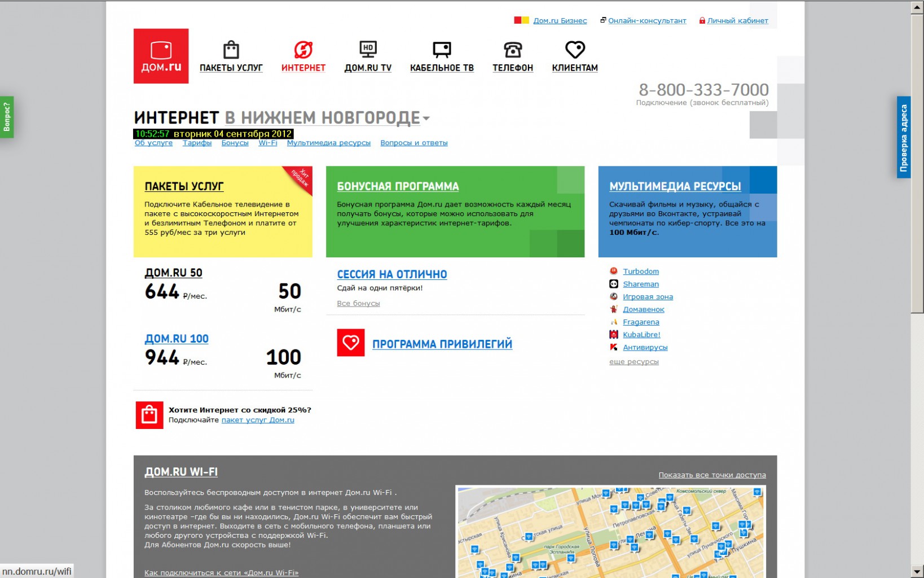Click the Онлайн-консультант window icon
Screen dimensions: 924x578
[603, 20]
